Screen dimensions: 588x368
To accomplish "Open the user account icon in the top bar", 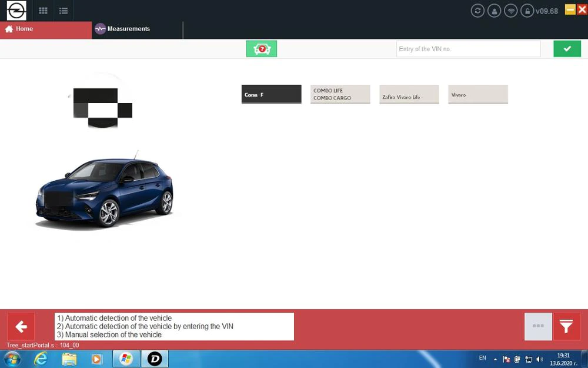I will tap(494, 11).
